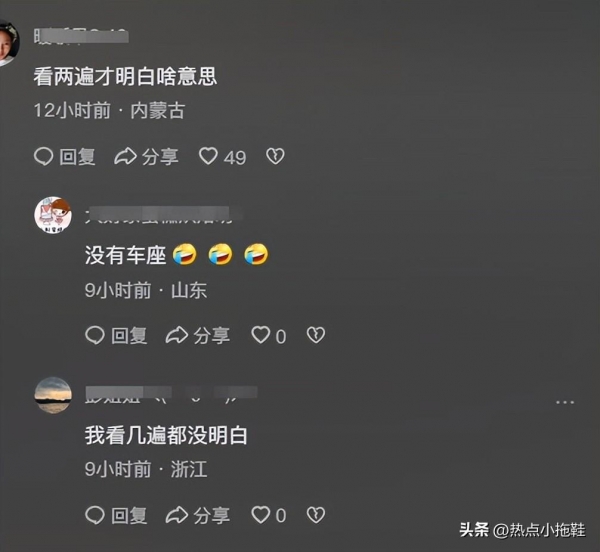Image resolution: width=600 pixels, height=552 pixels.
Task: Like the 我看几遍都没明白 comment
Action: [x=261, y=515]
